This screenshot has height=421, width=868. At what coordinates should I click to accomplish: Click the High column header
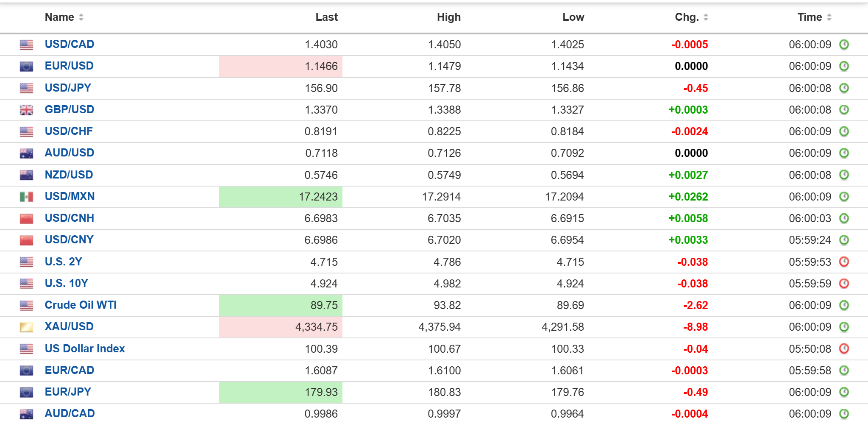click(x=449, y=17)
